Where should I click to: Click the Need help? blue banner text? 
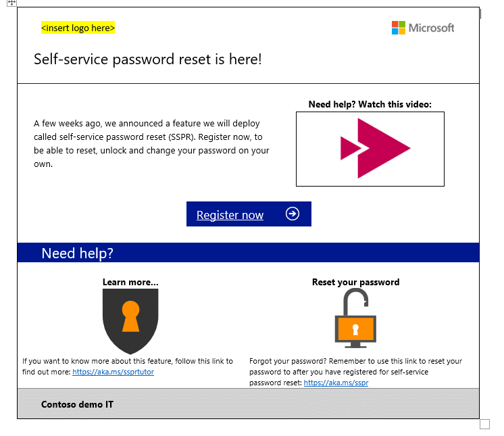[78, 253]
